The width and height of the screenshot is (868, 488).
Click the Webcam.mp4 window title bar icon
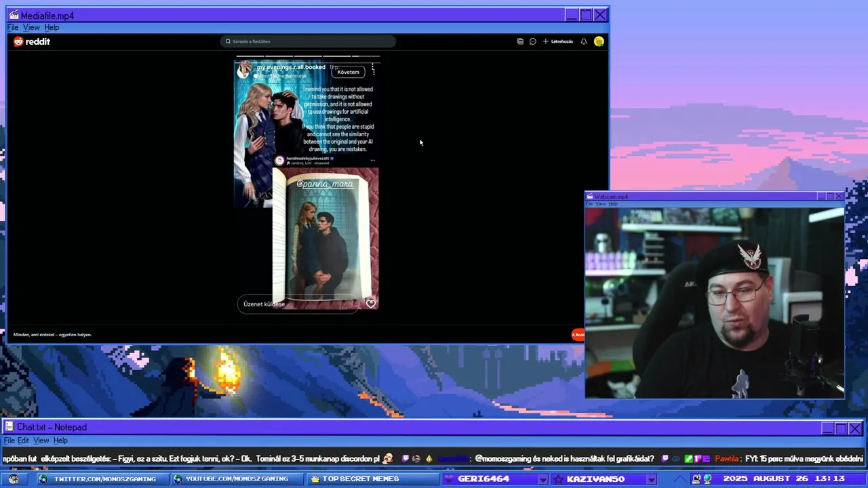tap(590, 197)
